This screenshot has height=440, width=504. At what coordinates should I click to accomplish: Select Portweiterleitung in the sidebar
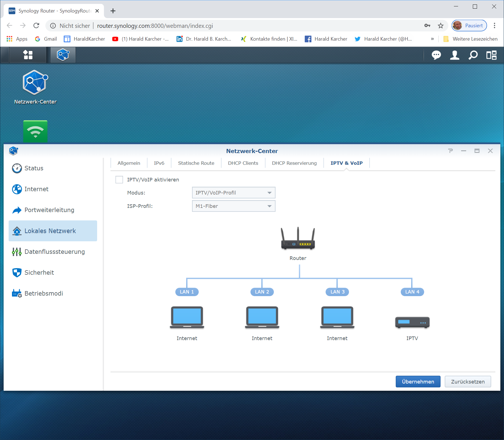click(49, 210)
